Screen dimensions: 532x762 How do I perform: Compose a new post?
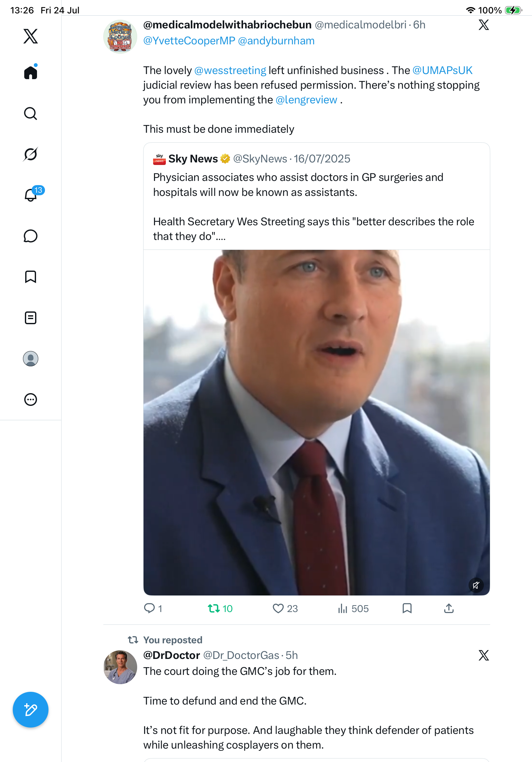pos(31,710)
